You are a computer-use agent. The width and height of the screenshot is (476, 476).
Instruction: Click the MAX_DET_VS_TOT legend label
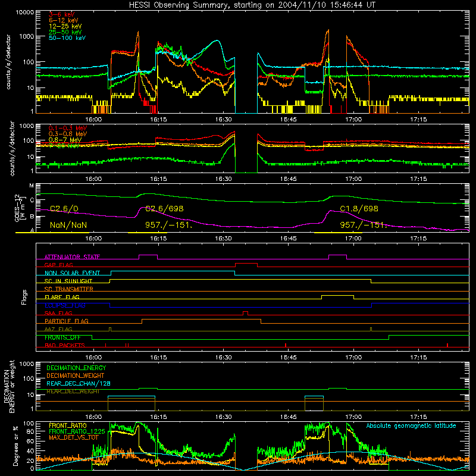tap(74, 437)
